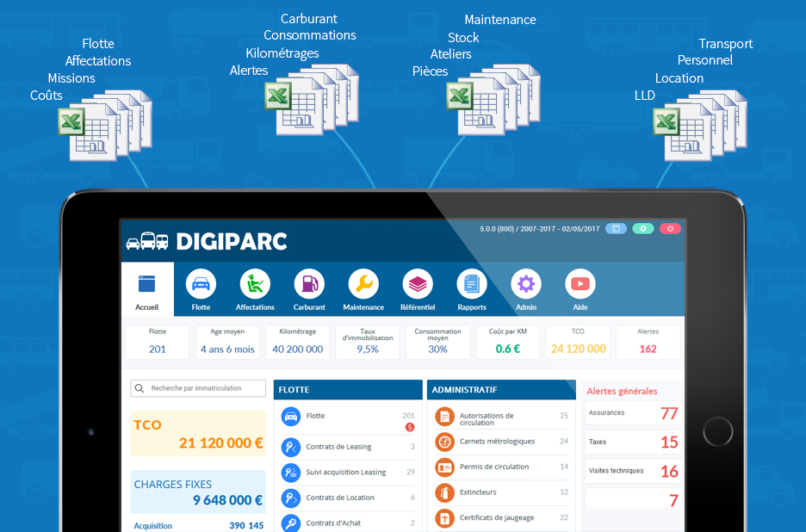Click the Carnets métrologiques gauge icon
The height and width of the screenshot is (532, 806).
pos(444,442)
